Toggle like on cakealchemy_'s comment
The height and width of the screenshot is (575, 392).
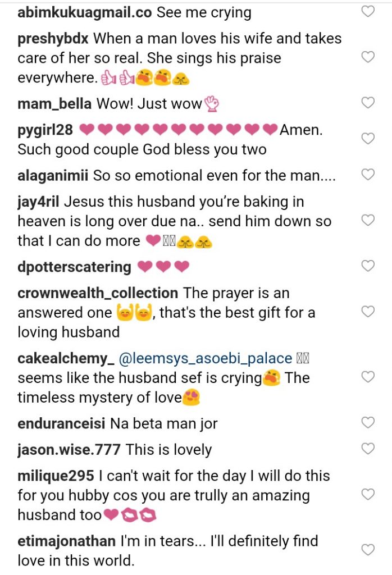click(x=367, y=376)
